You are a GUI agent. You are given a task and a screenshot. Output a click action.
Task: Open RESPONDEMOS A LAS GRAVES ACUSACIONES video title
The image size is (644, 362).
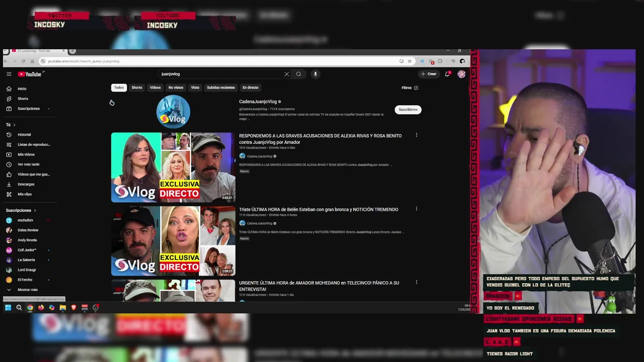pos(320,139)
